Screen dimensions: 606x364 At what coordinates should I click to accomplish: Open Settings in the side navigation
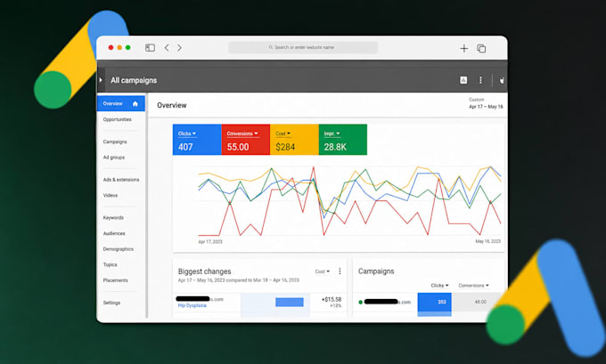click(111, 303)
